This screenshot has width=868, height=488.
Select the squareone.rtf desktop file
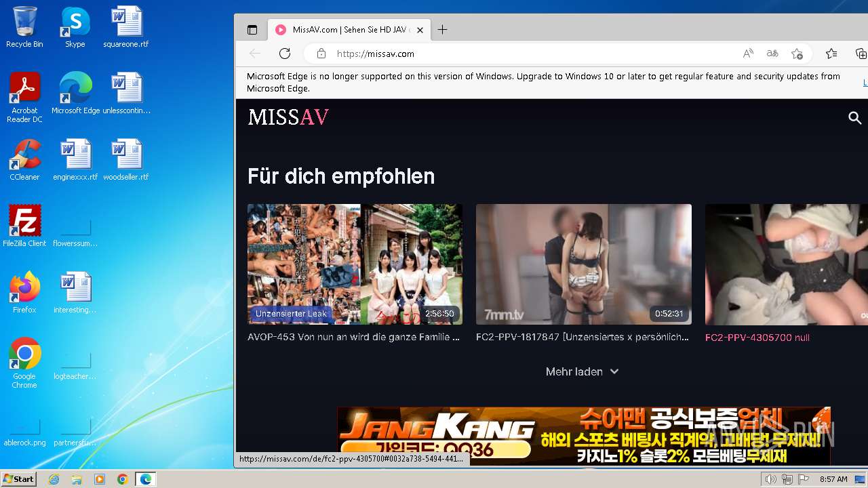pyautogui.click(x=126, y=27)
